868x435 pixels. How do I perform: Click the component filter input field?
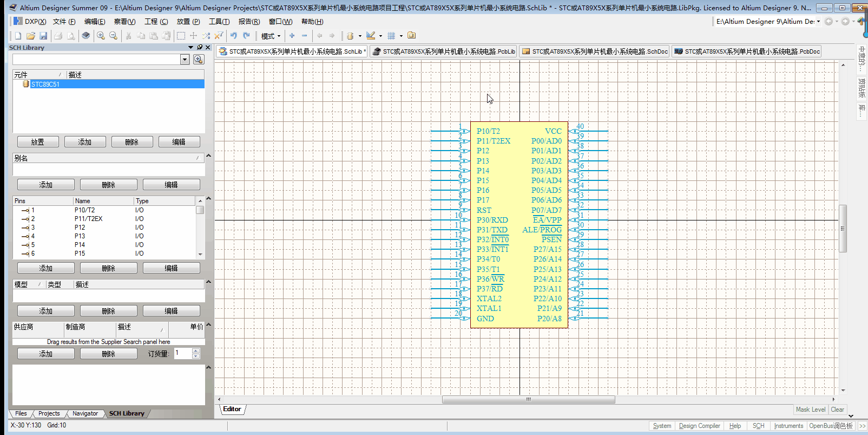click(x=96, y=59)
